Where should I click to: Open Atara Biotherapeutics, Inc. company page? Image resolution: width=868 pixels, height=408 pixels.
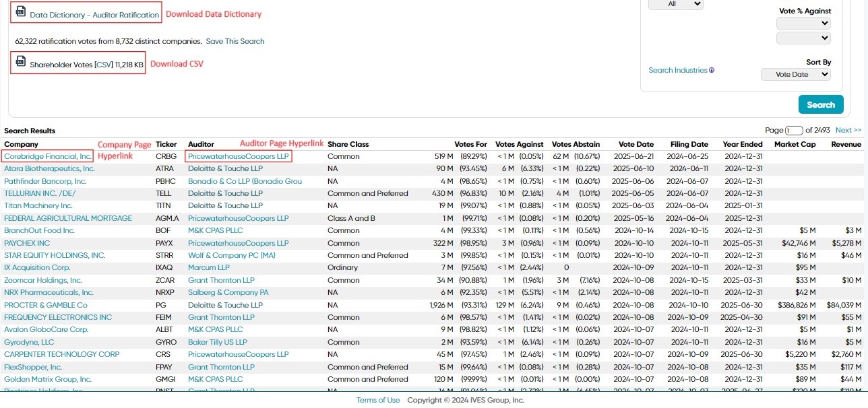[x=49, y=168]
